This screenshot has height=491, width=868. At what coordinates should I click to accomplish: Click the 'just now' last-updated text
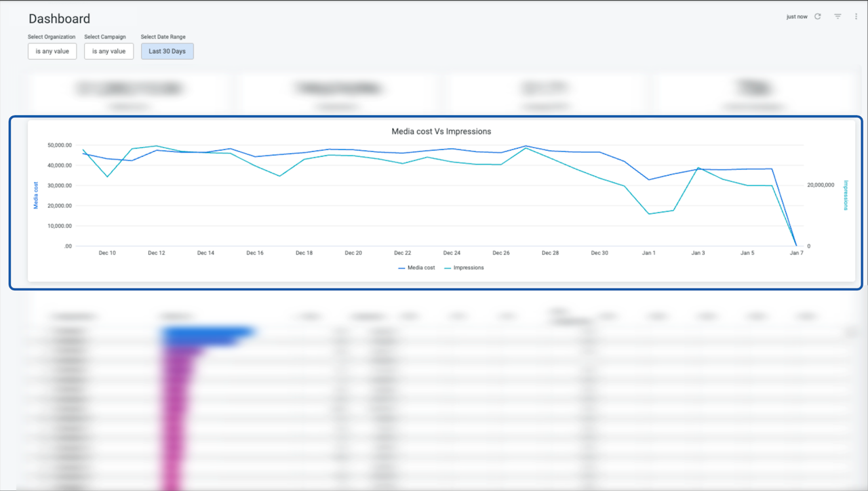(x=797, y=16)
